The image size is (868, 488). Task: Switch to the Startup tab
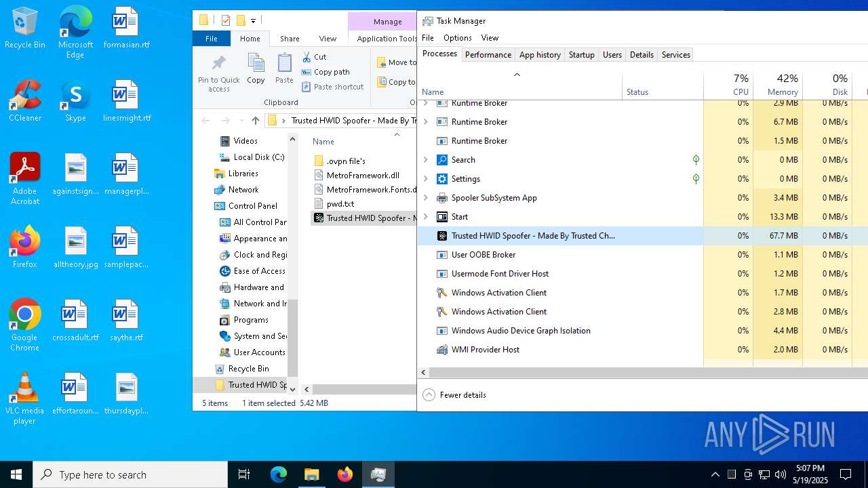click(x=581, y=55)
